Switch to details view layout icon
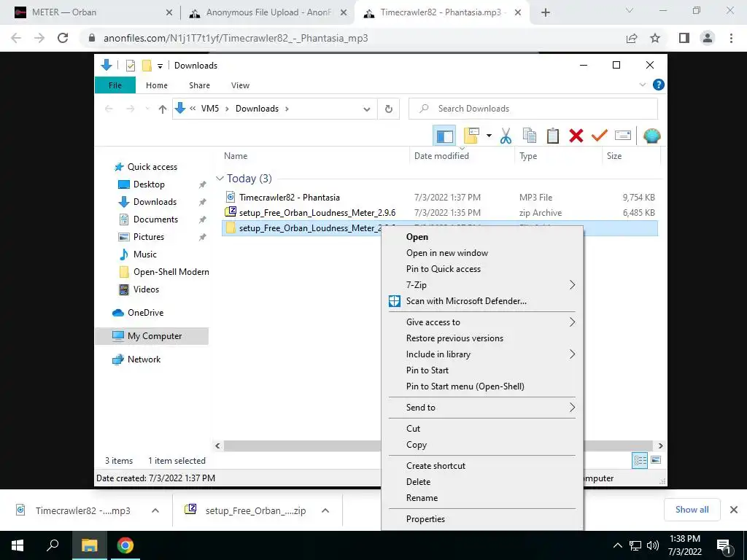747x560 pixels. tap(640, 460)
